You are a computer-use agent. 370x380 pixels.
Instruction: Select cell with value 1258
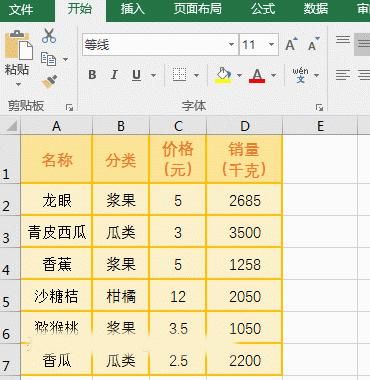coord(245,263)
